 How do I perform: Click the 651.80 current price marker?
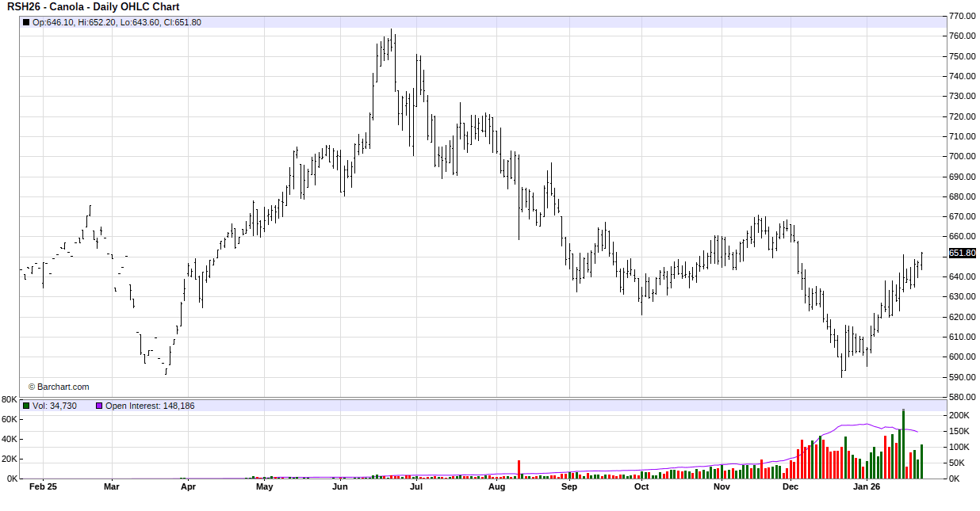tap(962, 254)
